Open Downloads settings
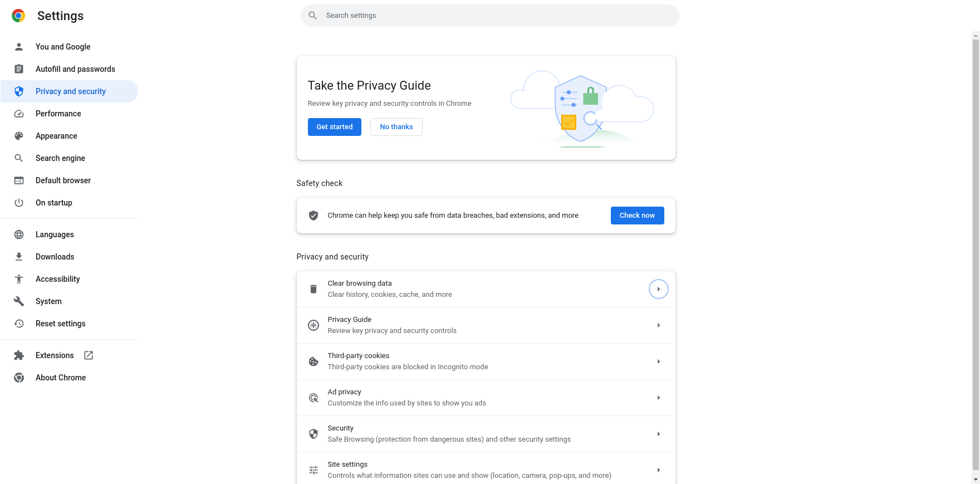 [69, 257]
